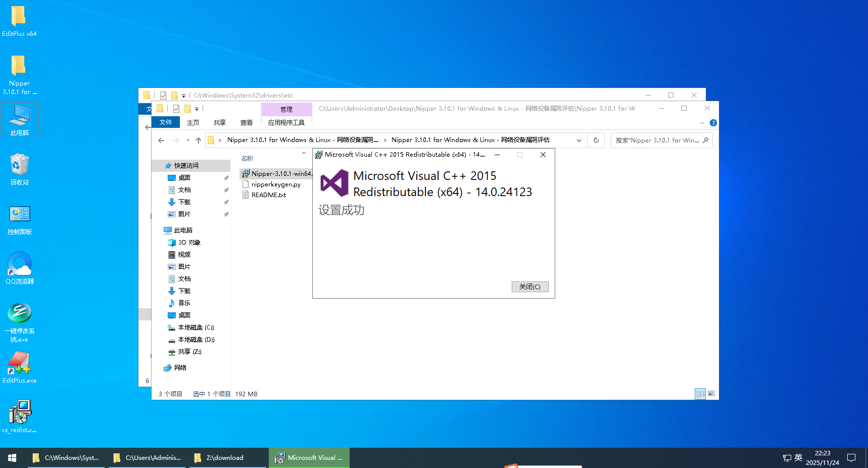Switch to the 查看 ribbon tab
The width and height of the screenshot is (868, 468).
click(x=246, y=122)
